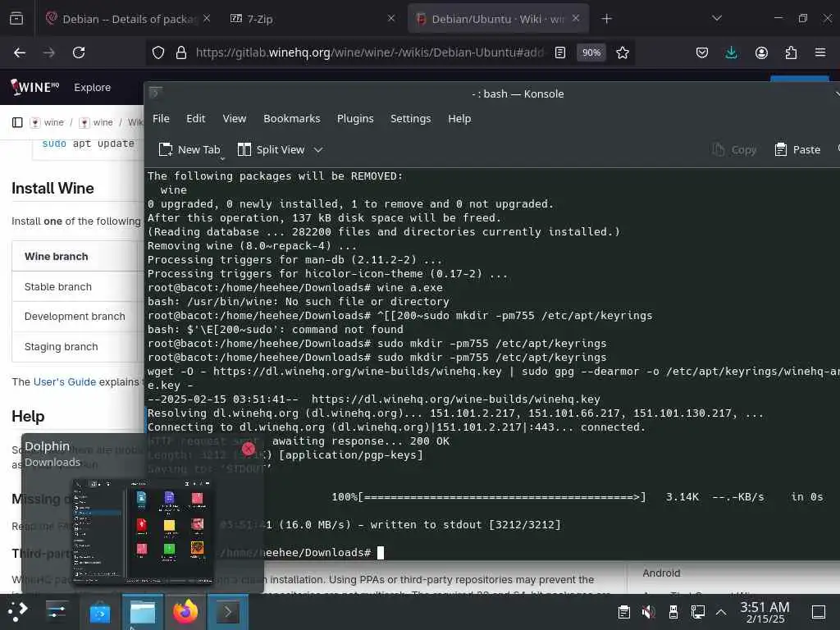The height and width of the screenshot is (630, 840).
Task: Open the User's Guide link
Action: point(65,381)
